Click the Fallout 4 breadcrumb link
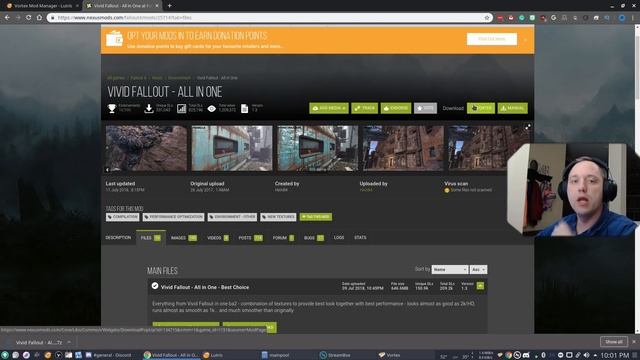 pyautogui.click(x=138, y=78)
